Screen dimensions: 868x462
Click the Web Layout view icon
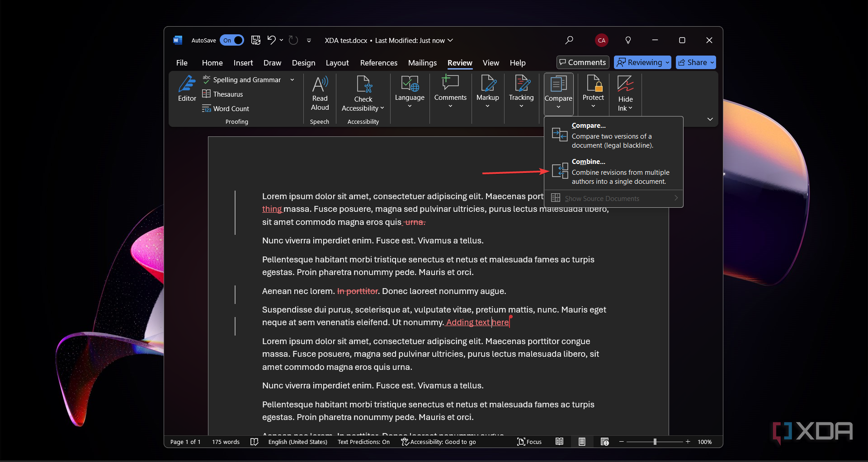[604, 442]
